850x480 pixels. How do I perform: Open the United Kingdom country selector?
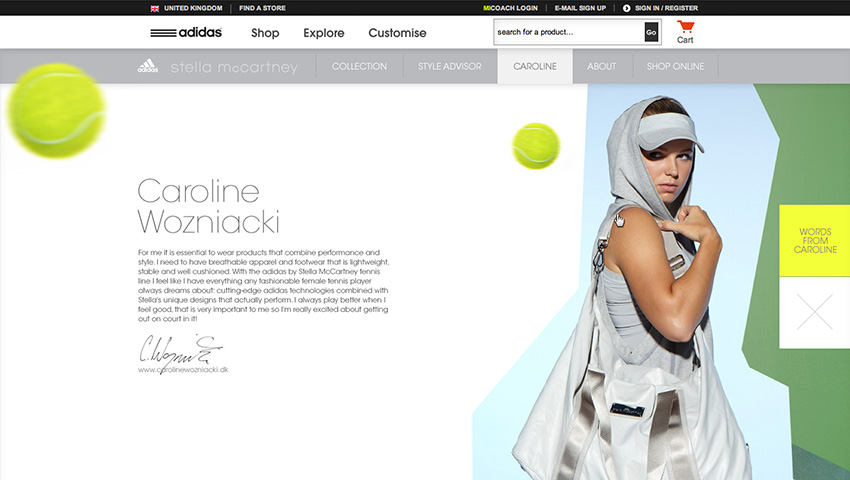pos(193,8)
